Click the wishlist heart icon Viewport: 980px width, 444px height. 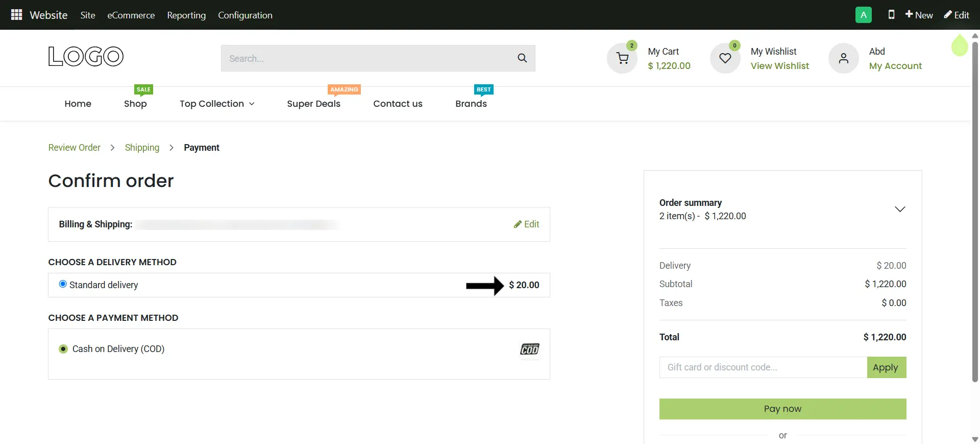725,58
